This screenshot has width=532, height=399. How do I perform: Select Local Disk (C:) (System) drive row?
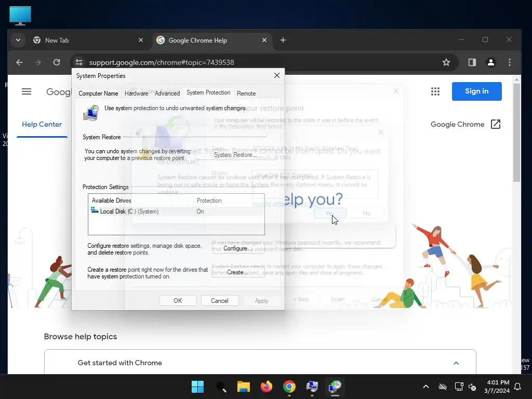click(176, 211)
